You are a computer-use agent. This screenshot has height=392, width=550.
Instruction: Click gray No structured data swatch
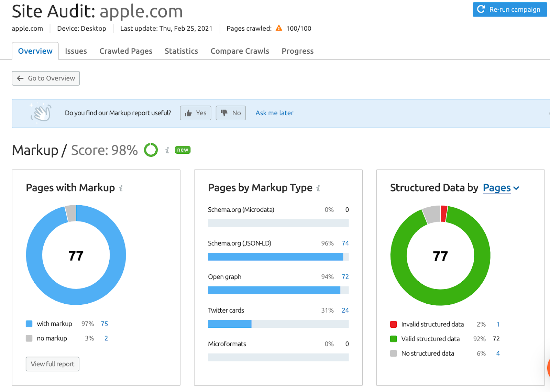pyautogui.click(x=394, y=353)
